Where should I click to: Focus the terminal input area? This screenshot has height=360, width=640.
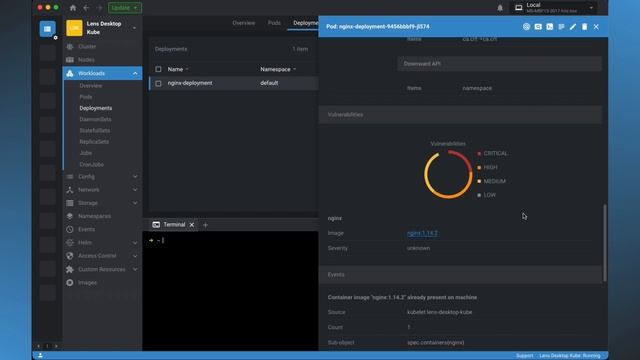click(231, 291)
